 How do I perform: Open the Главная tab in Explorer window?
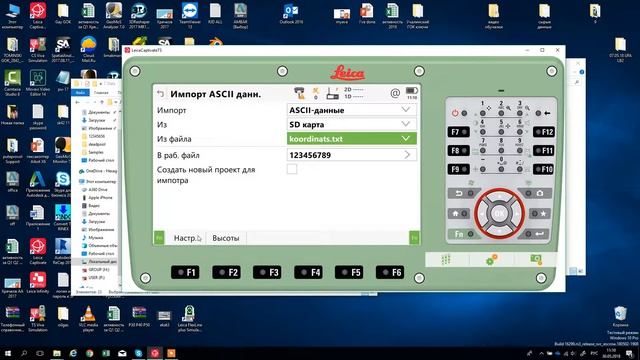tap(101, 93)
